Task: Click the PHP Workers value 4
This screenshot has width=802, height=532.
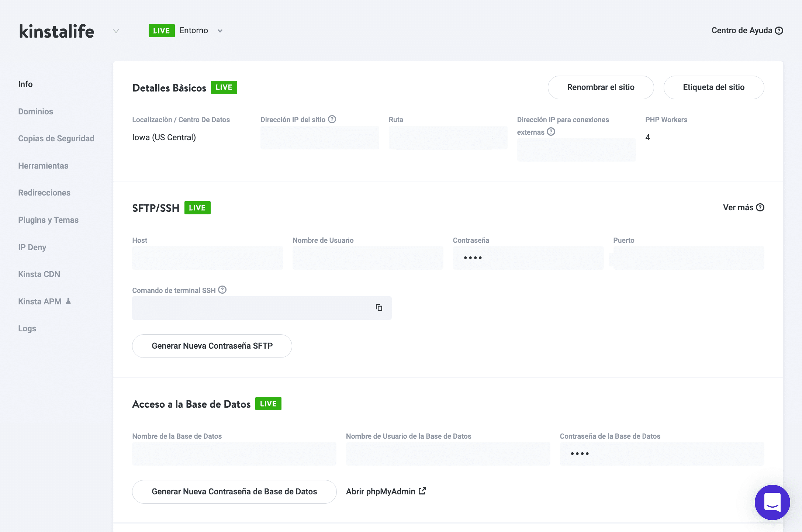Action: tap(648, 137)
